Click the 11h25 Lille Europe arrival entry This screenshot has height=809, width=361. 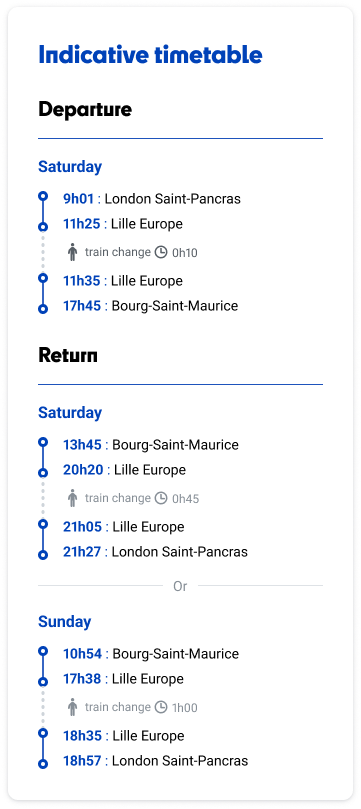point(123,224)
